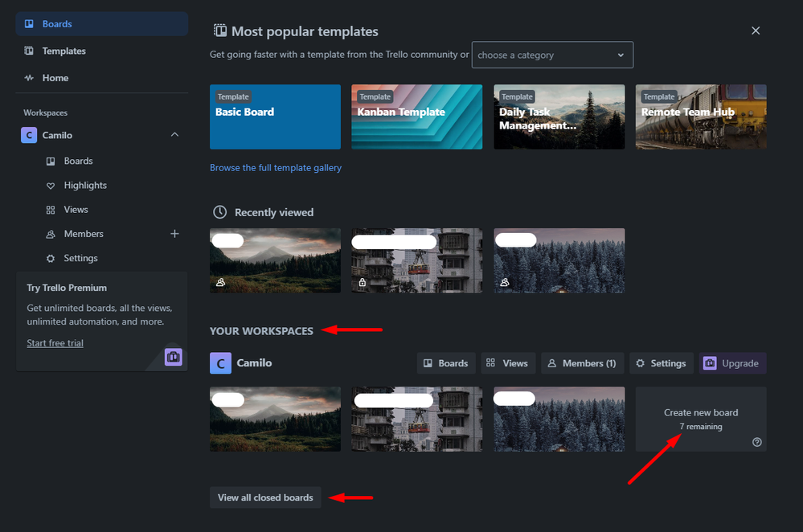
Task: Click the large Camilo workspace avatar
Action: coord(221,363)
